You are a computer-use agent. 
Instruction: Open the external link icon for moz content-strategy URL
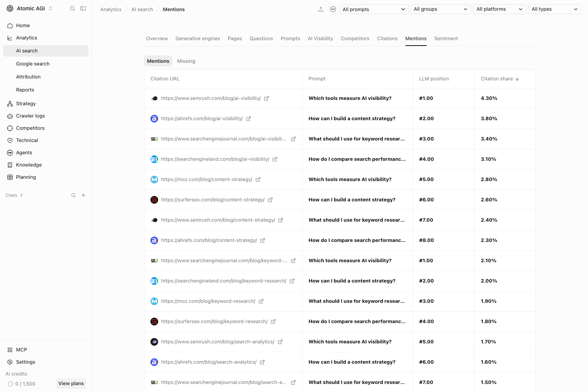(x=258, y=180)
